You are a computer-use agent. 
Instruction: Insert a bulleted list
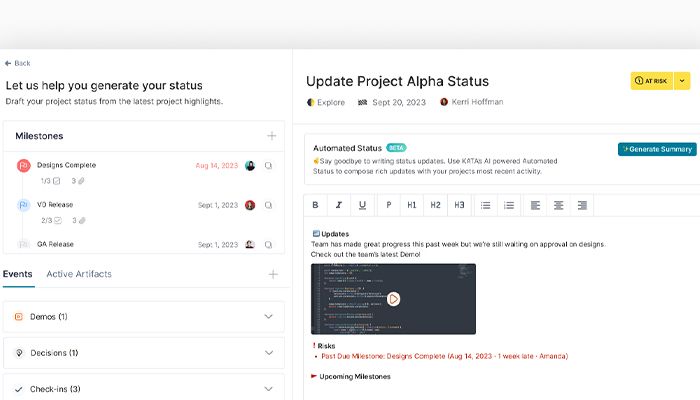click(x=486, y=205)
